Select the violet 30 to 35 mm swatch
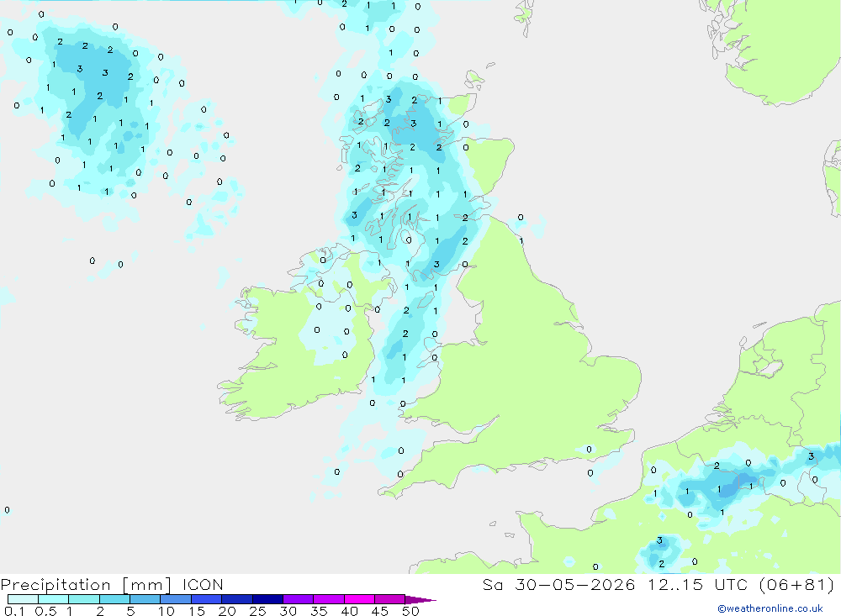 299,599
